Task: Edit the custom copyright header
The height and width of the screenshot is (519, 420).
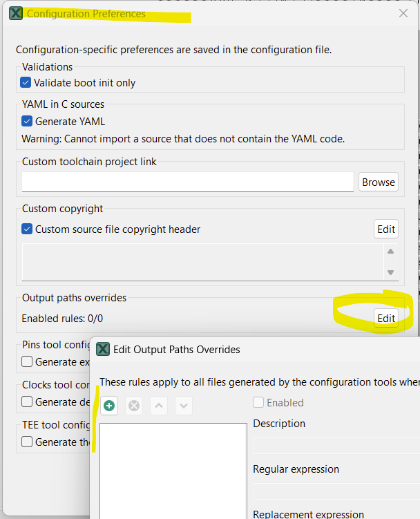Action: point(386,229)
